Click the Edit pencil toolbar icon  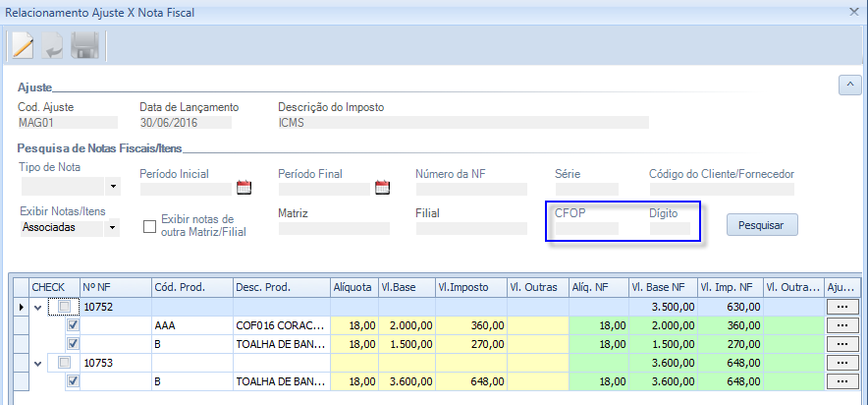pos(22,45)
